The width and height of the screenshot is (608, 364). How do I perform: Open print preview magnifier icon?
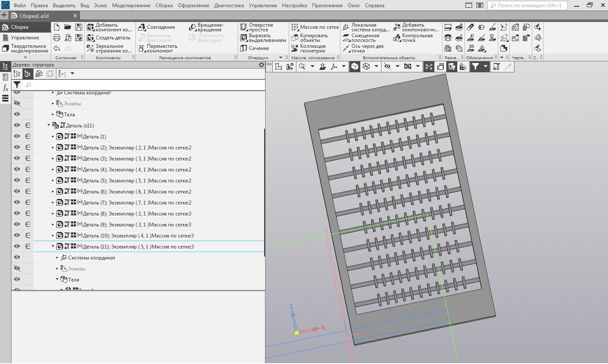click(68, 38)
